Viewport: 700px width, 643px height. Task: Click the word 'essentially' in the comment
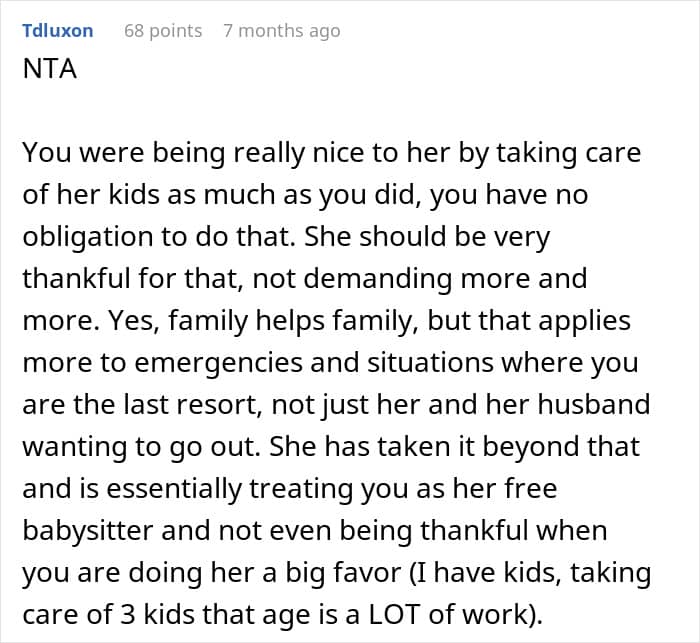point(174,489)
